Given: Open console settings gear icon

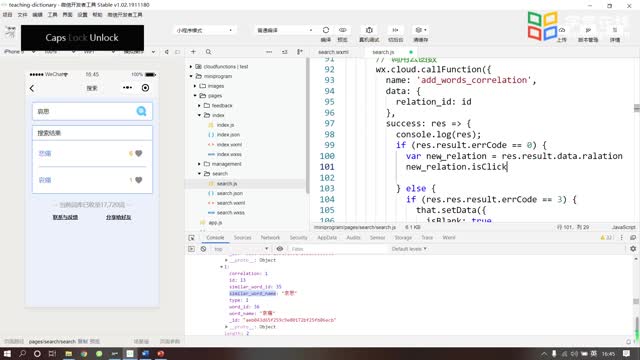Looking at the screenshot, I should pos(633,249).
